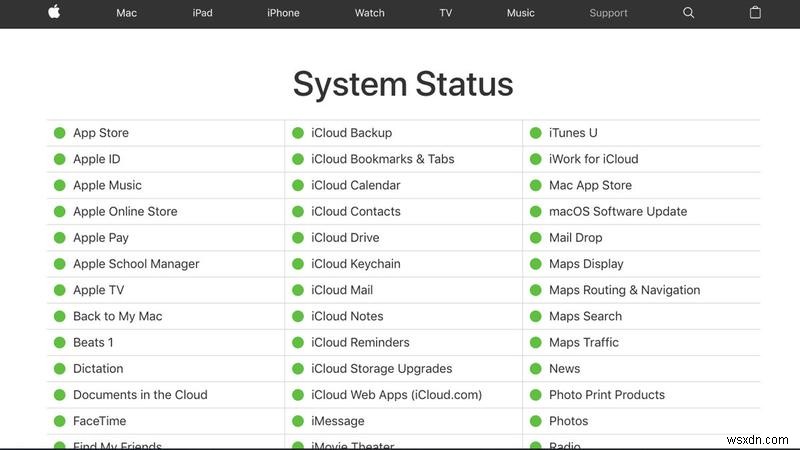800x450 pixels.
Task: Click the green status dot beside iTunes U
Action: 535,133
